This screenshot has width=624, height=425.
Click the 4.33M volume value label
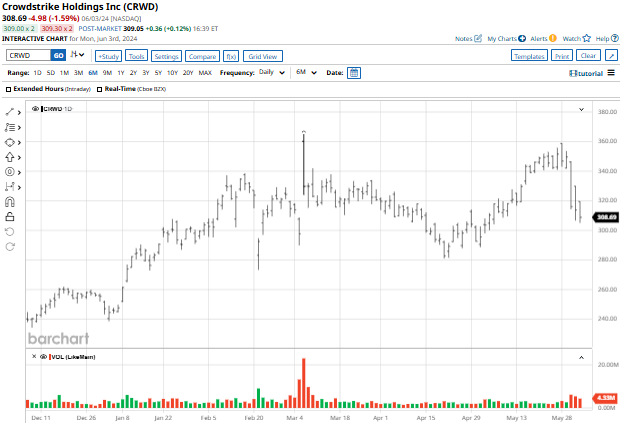pos(606,397)
